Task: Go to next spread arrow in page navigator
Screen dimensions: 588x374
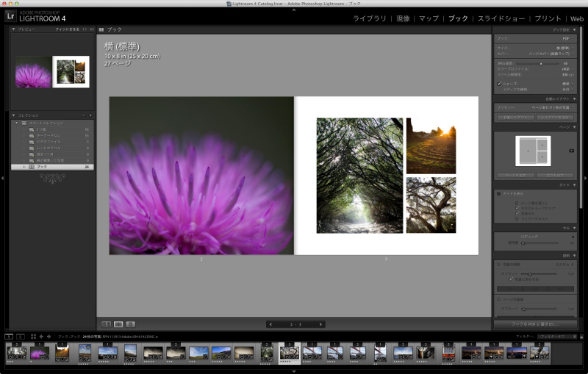Action: coord(320,325)
